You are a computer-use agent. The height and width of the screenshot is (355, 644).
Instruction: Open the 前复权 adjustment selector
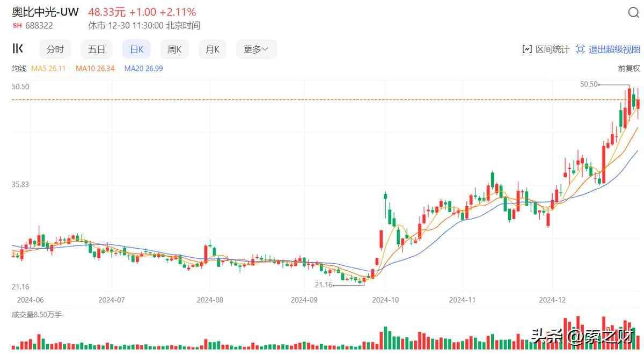(x=628, y=68)
